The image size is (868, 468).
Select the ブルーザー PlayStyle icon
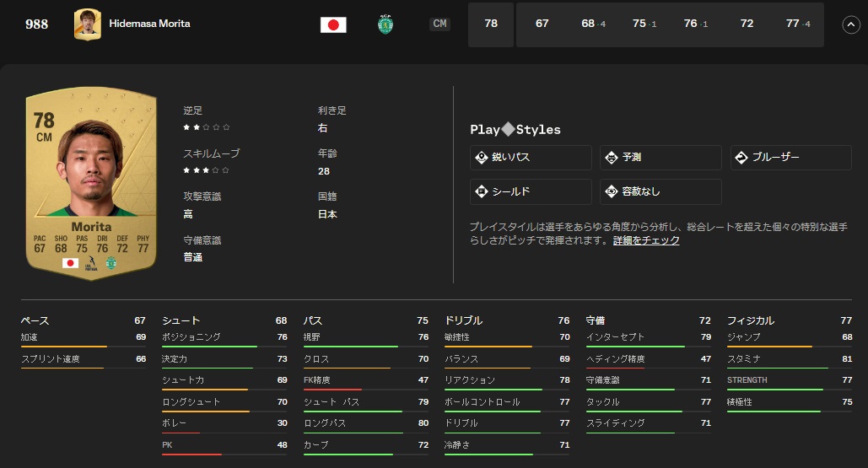pos(741,158)
